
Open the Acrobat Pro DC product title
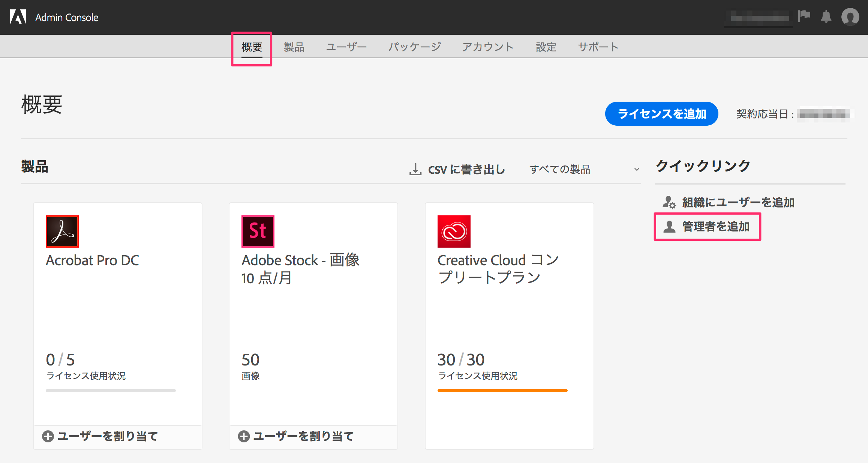pos(92,260)
